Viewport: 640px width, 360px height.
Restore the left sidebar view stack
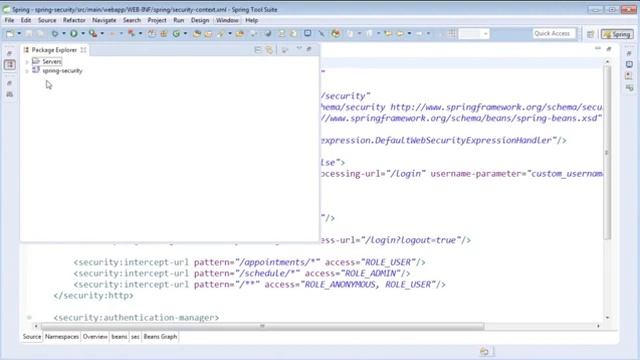pyautogui.click(x=10, y=53)
